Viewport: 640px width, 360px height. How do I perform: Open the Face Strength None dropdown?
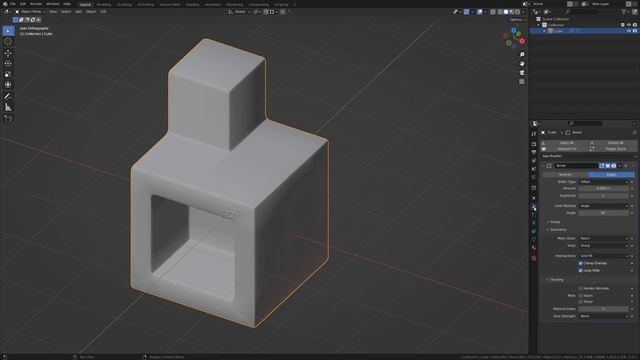[x=604, y=316]
